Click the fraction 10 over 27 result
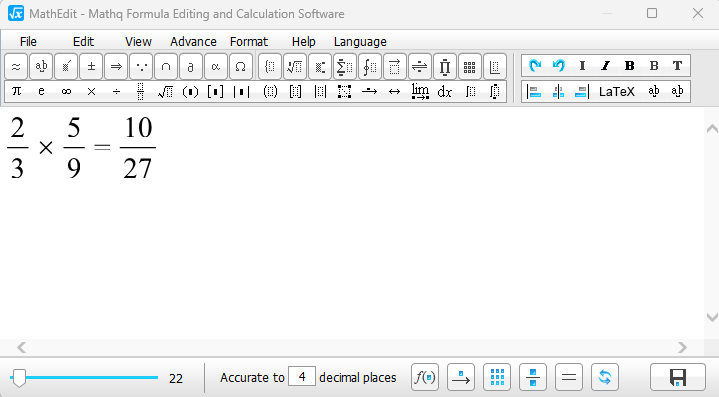 tap(138, 148)
